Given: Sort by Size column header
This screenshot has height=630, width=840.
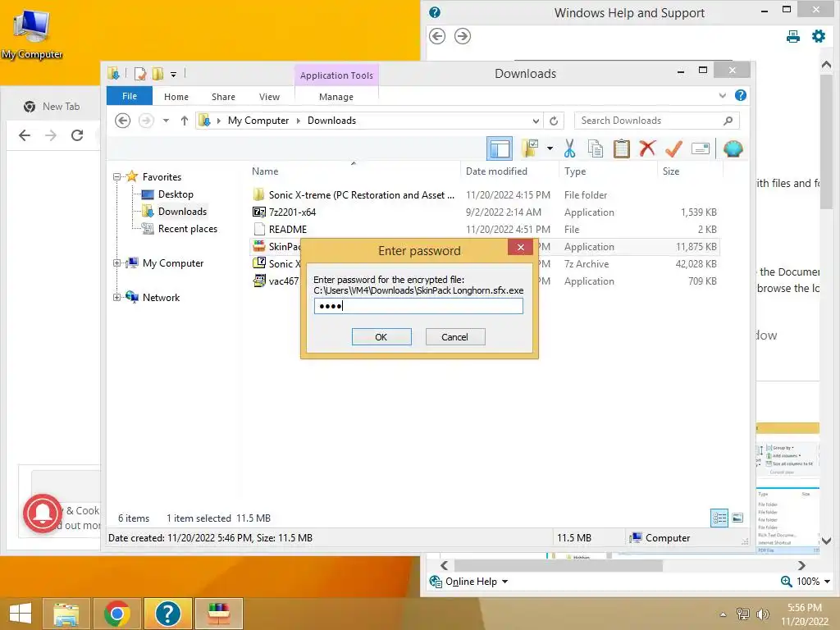Looking at the screenshot, I should pyautogui.click(x=689, y=171).
